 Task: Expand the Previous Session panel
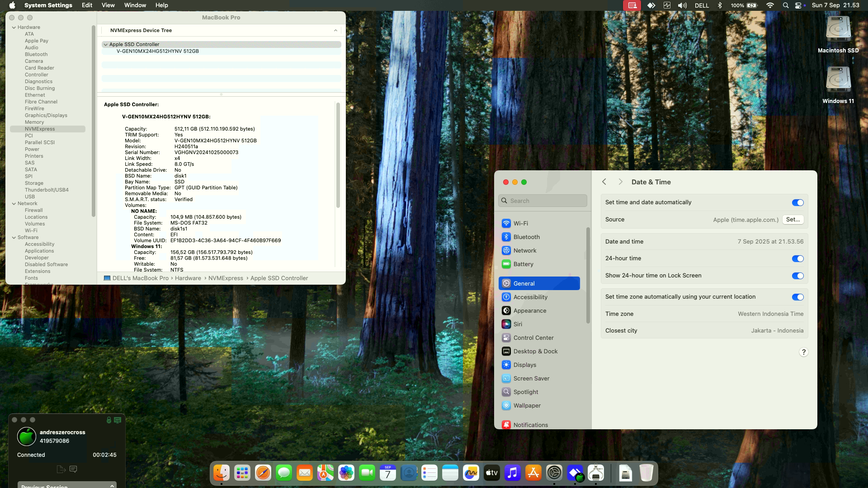(67, 485)
